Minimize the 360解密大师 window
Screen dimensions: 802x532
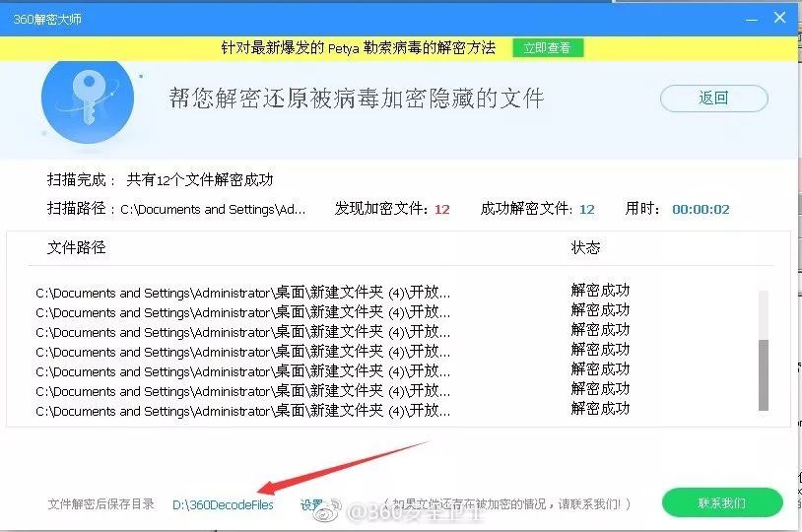pyautogui.click(x=752, y=19)
